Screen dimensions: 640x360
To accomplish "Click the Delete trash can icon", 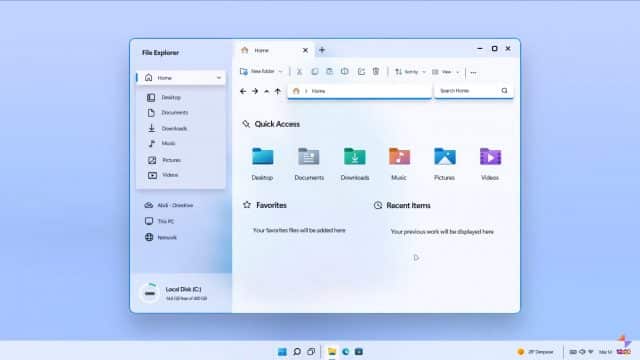I will 376,72.
